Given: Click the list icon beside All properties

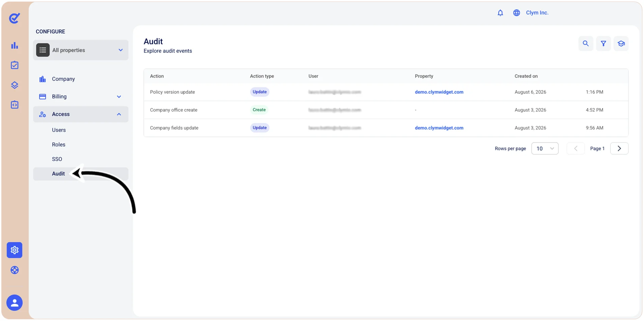Looking at the screenshot, I should pos(43,50).
